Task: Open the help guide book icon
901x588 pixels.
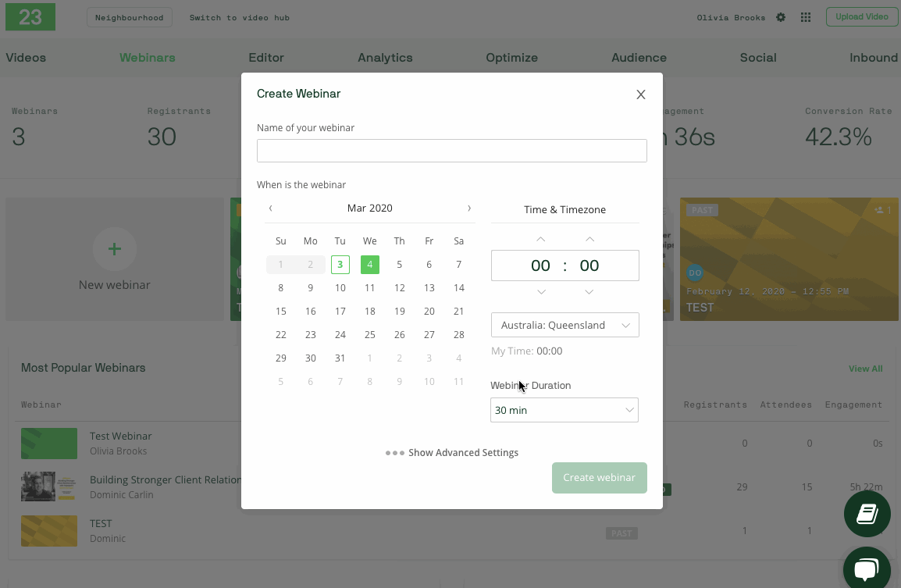Action: pos(867,513)
